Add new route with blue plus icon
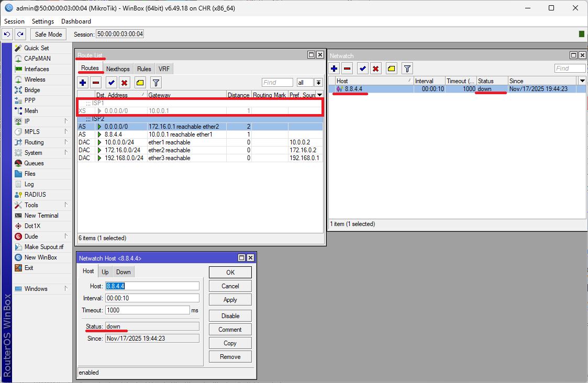The height and width of the screenshot is (383, 588). (x=83, y=82)
